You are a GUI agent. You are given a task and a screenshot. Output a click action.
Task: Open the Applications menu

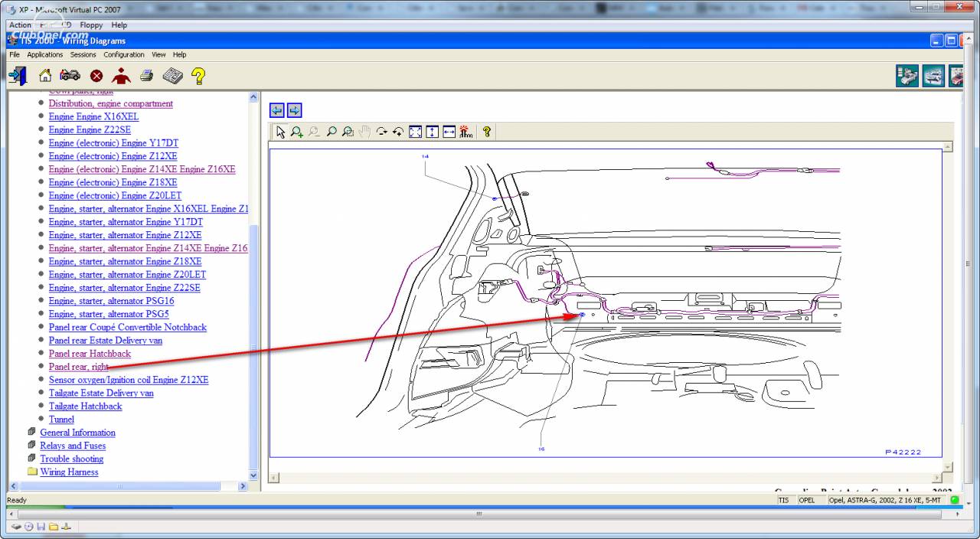(45, 55)
